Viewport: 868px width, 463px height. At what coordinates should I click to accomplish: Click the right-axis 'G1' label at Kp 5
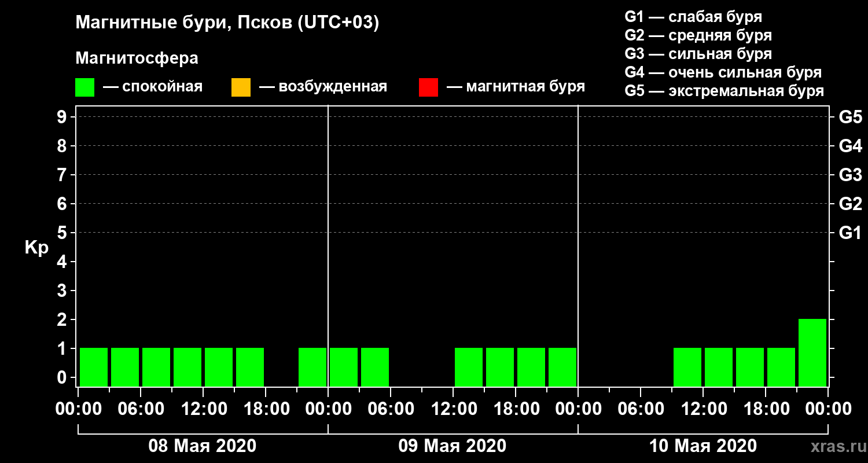[851, 233]
